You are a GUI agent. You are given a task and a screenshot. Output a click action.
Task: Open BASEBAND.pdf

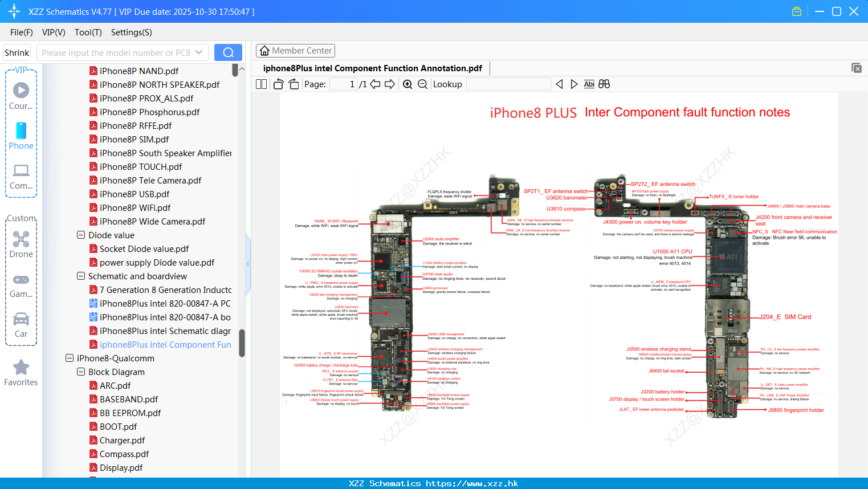[128, 399]
